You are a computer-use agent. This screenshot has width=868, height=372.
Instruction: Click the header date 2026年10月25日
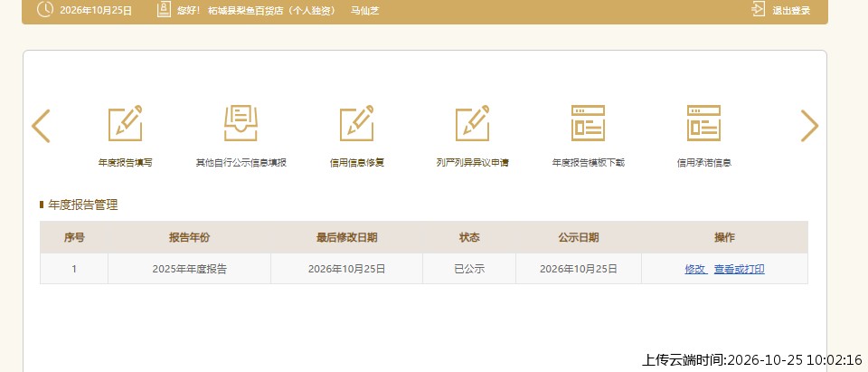click(x=96, y=11)
